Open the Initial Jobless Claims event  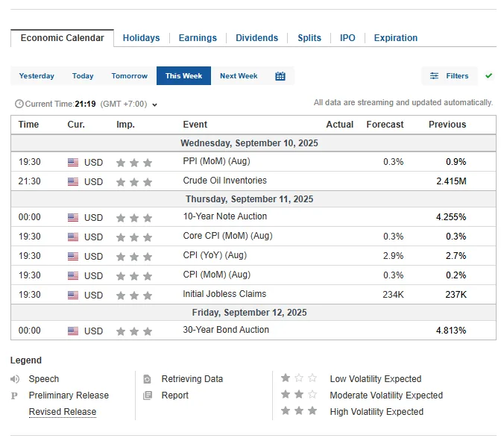point(224,294)
